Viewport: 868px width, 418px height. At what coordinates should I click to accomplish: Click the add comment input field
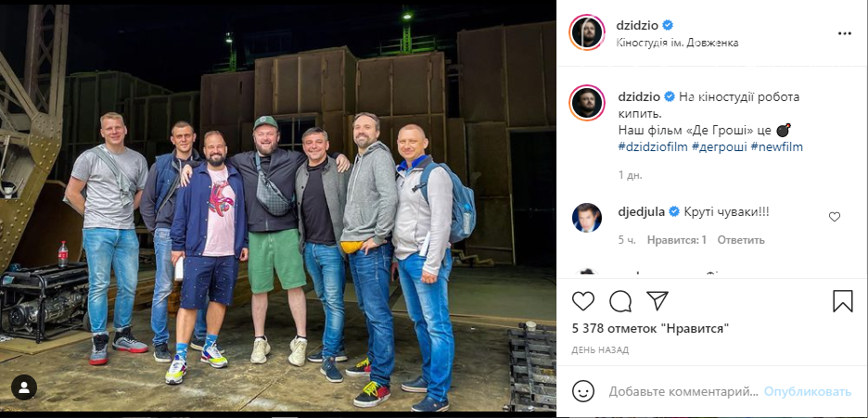click(x=683, y=392)
